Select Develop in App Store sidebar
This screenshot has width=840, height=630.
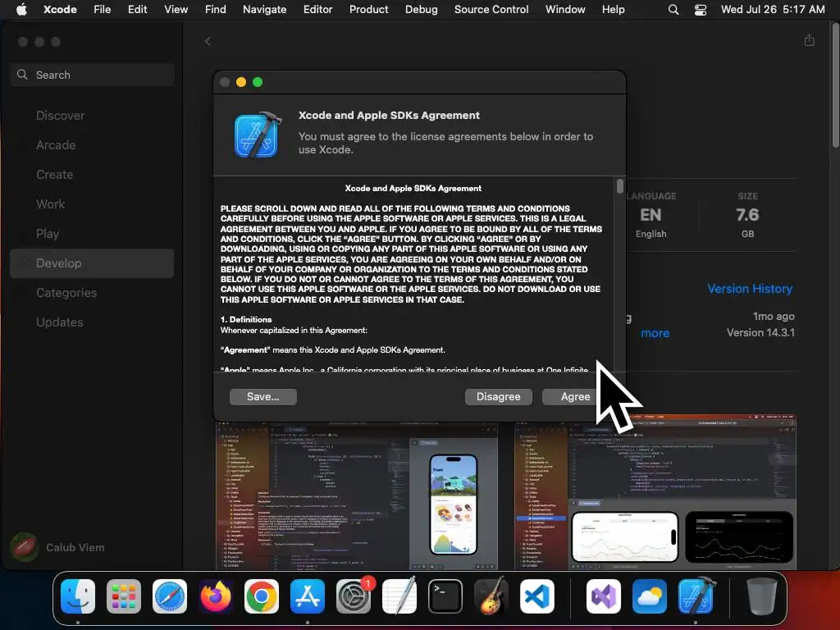pyautogui.click(x=92, y=263)
